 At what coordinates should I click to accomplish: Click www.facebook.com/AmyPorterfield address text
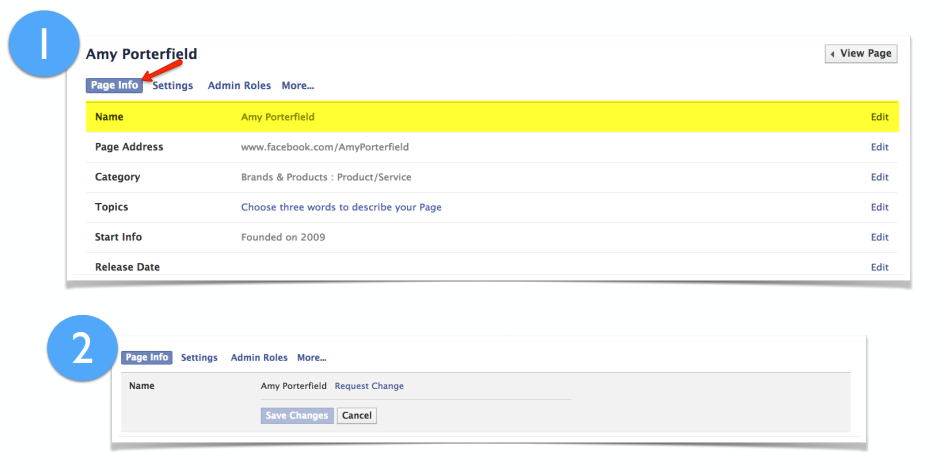tap(325, 147)
